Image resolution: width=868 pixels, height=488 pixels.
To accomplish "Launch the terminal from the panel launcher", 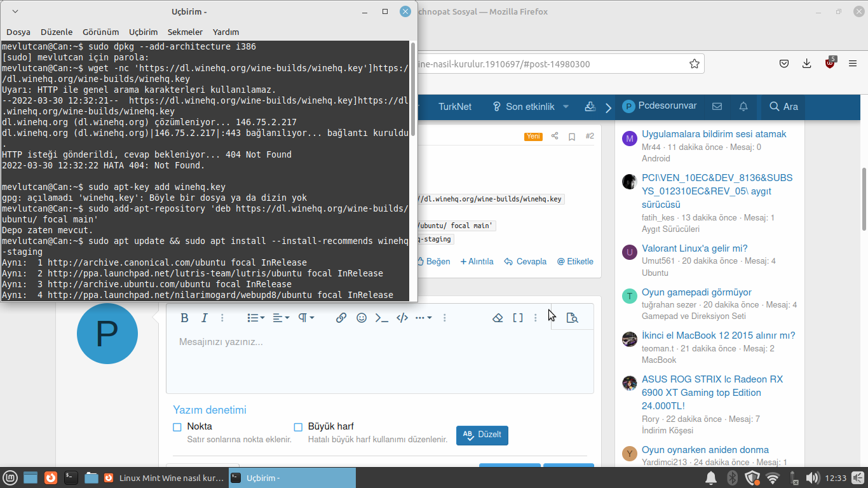I will pos(71,478).
